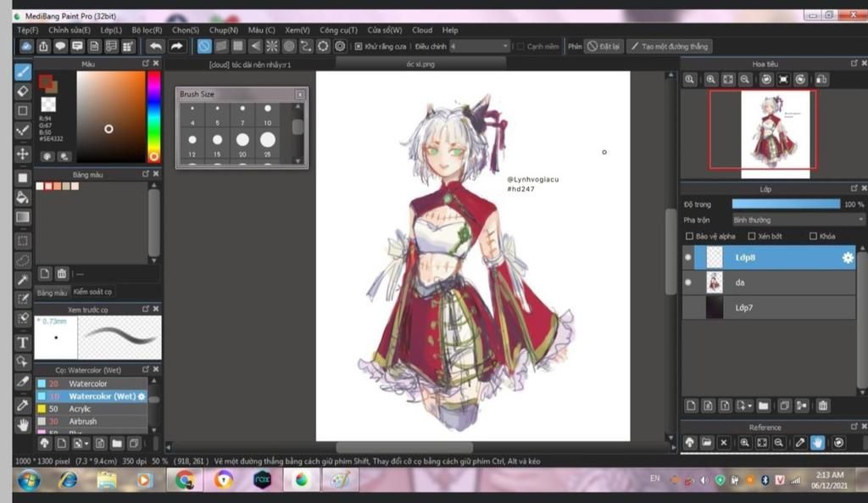Image resolution: width=868 pixels, height=503 pixels.
Task: Enable the Cạnh mềm checkbox
Action: click(520, 47)
